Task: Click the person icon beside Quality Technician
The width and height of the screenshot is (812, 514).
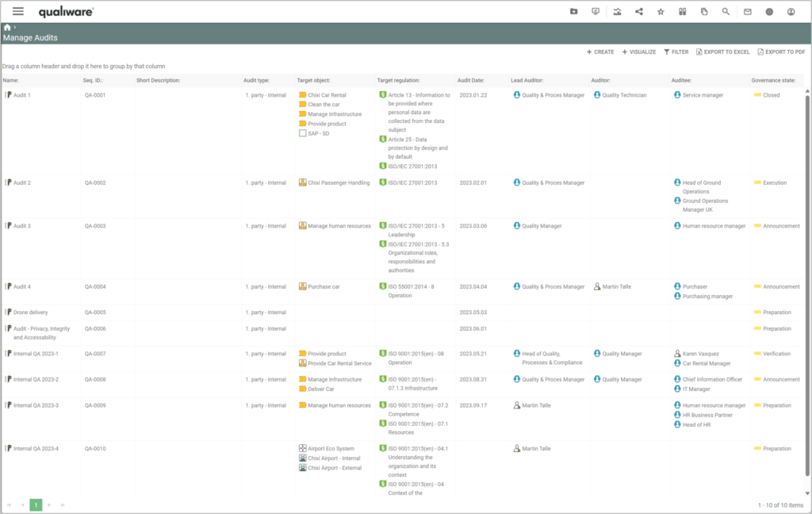Action: 597,95
